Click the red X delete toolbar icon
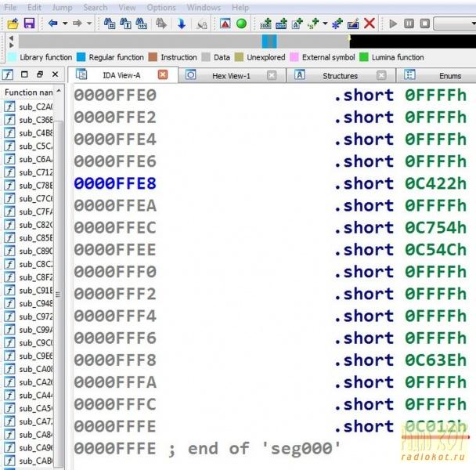Image resolution: width=476 pixels, height=470 pixels. point(370,23)
